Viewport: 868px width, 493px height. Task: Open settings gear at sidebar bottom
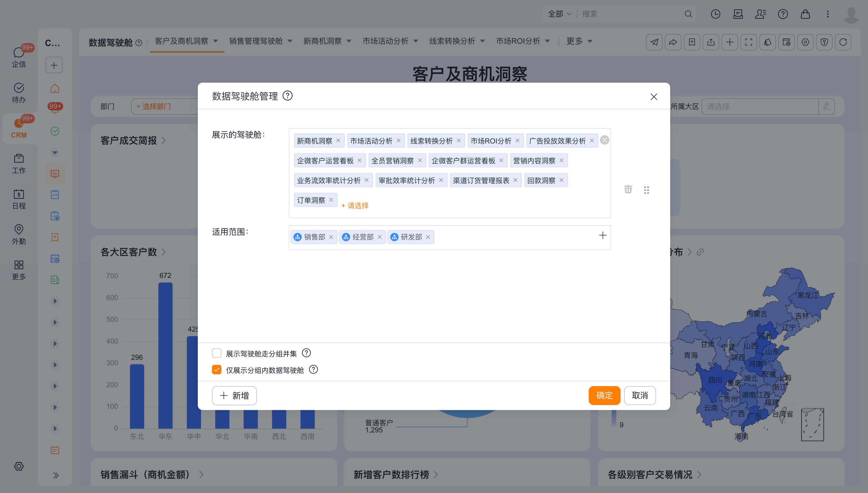click(19, 466)
